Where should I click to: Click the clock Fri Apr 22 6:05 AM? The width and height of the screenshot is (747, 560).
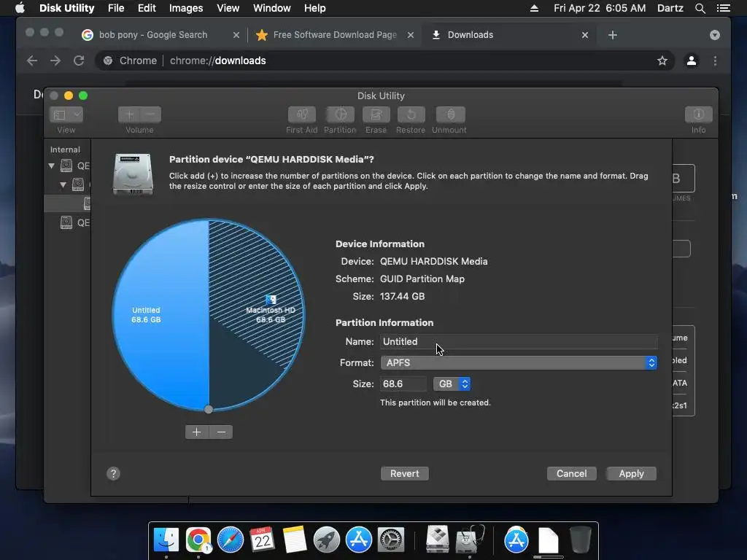point(600,8)
